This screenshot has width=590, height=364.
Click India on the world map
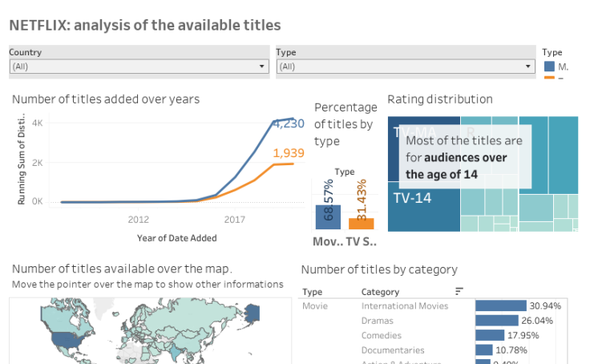175,351
